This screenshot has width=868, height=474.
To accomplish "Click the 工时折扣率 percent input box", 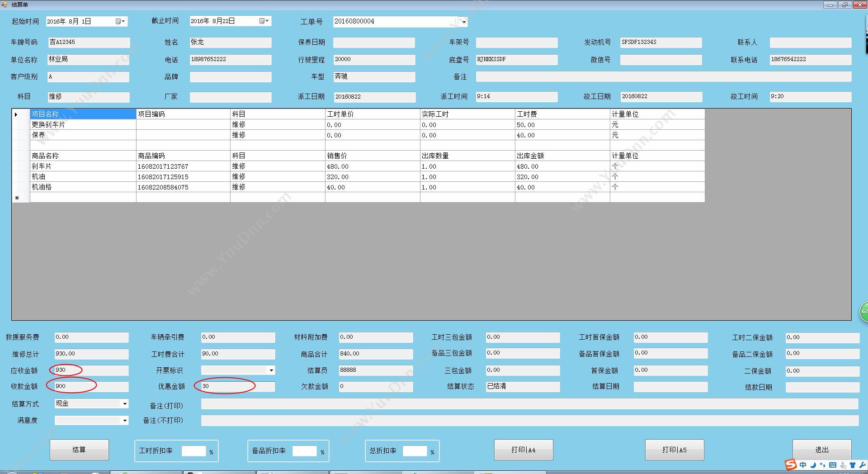I will click(x=194, y=451).
